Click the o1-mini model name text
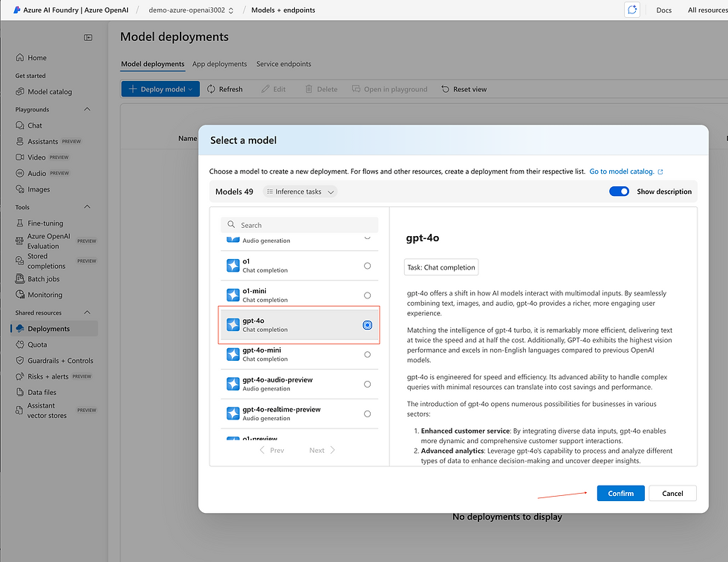 (254, 291)
